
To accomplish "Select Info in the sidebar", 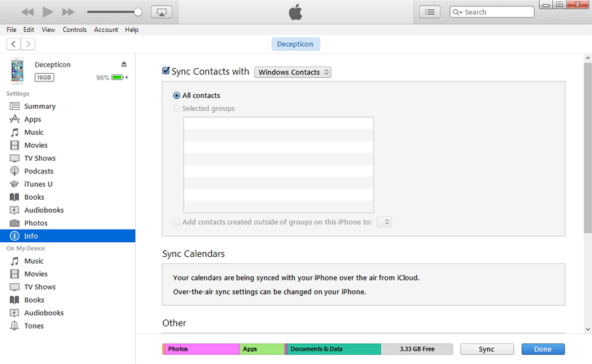I will [x=68, y=236].
